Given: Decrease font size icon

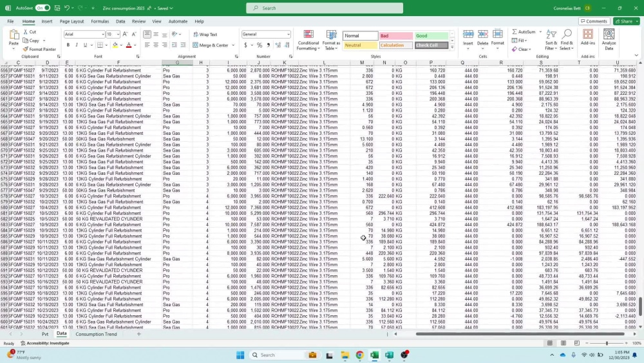Looking at the screenshot, I should point(134,35).
